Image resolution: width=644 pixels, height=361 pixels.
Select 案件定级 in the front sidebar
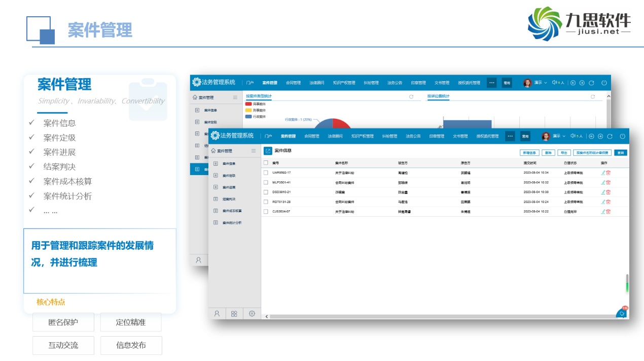click(x=229, y=175)
